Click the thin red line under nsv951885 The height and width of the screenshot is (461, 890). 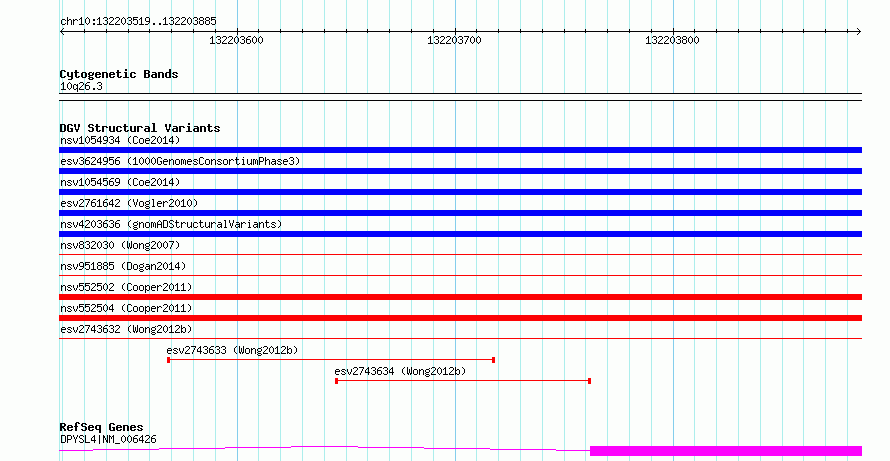(x=460, y=276)
